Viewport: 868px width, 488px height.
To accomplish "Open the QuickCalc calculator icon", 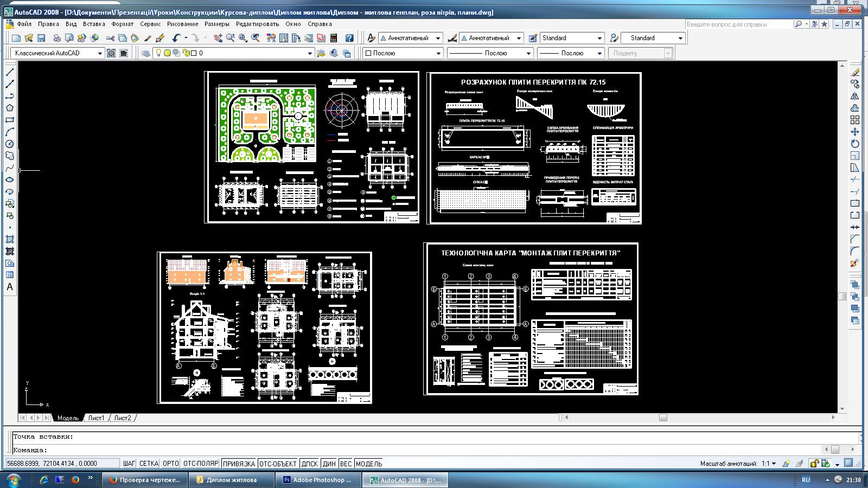I will 334,38.
